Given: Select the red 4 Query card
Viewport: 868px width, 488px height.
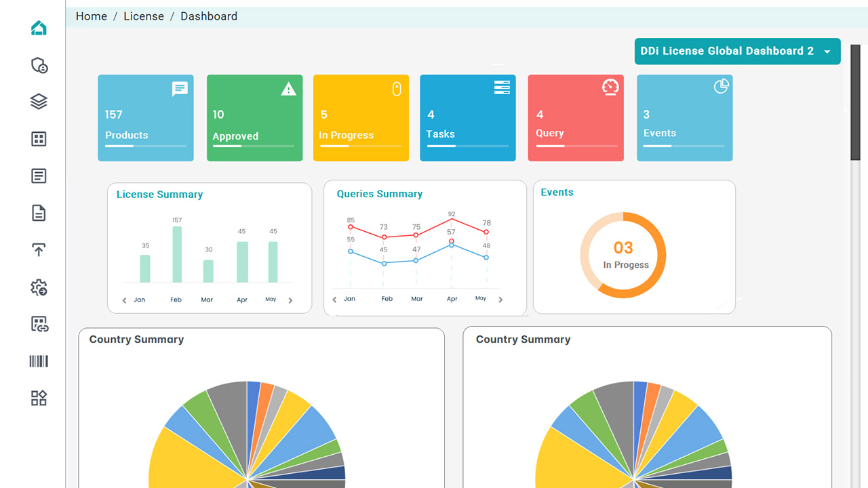Looking at the screenshot, I should point(575,118).
